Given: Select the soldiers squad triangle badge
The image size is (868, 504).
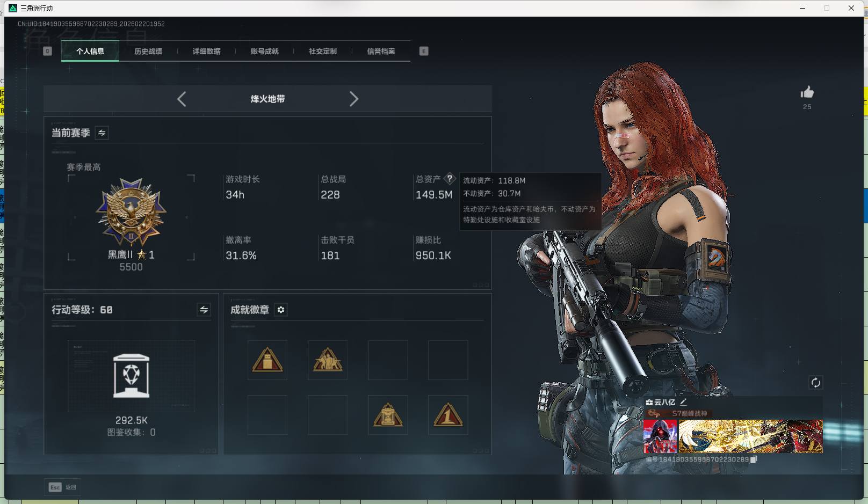Looking at the screenshot, I should (x=328, y=360).
